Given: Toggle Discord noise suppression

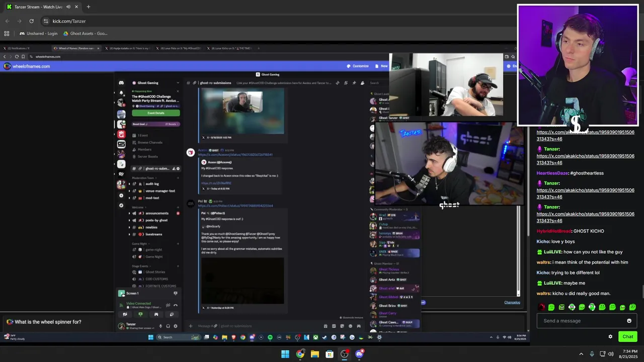Looking at the screenshot, I should point(168,305).
